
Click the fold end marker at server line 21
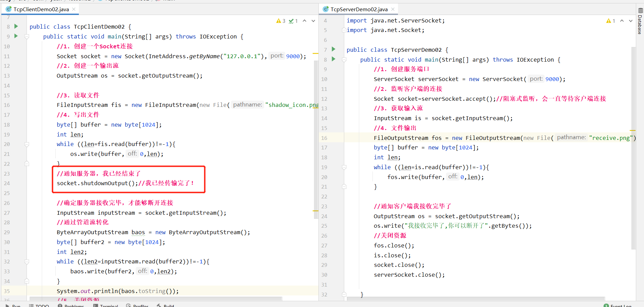344,187
